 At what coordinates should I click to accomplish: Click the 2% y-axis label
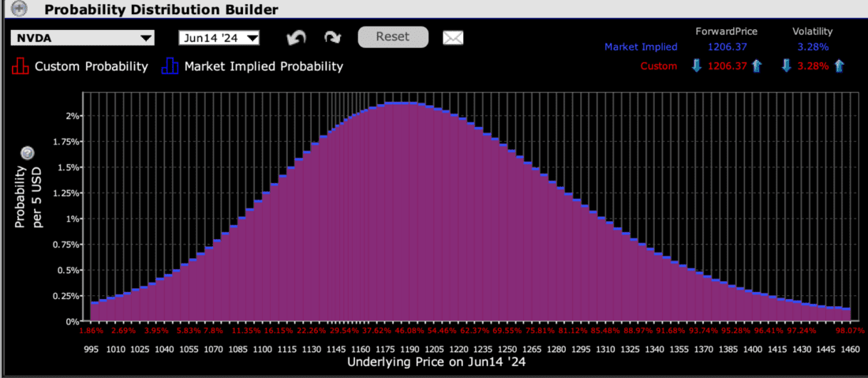pos(73,116)
